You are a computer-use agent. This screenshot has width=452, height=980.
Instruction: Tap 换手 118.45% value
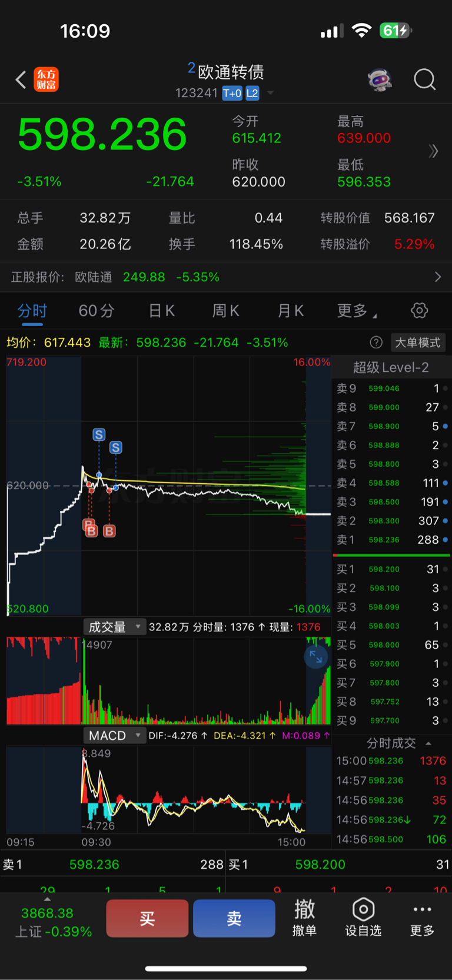click(x=256, y=244)
